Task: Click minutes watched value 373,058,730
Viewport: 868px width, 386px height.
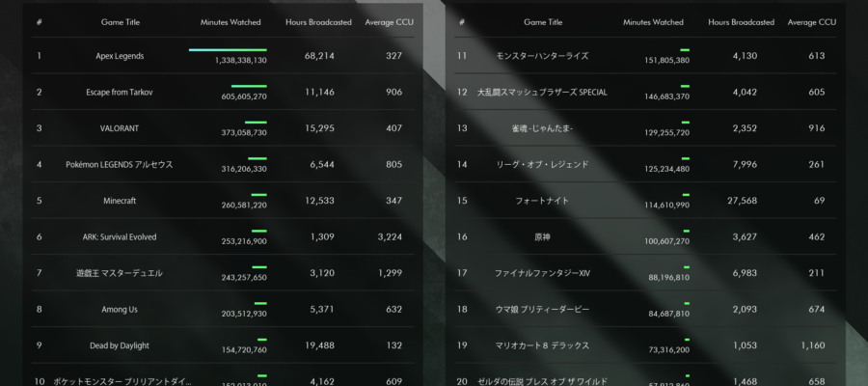Action: click(x=244, y=133)
